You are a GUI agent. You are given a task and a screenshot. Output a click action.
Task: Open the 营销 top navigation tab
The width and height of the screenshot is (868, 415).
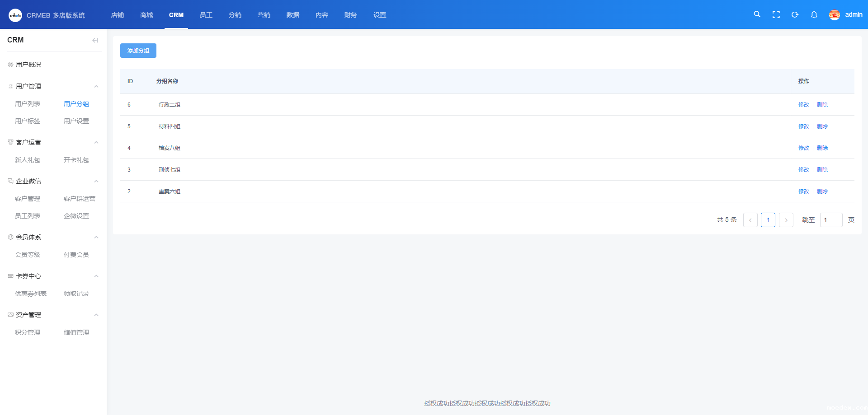pos(264,15)
